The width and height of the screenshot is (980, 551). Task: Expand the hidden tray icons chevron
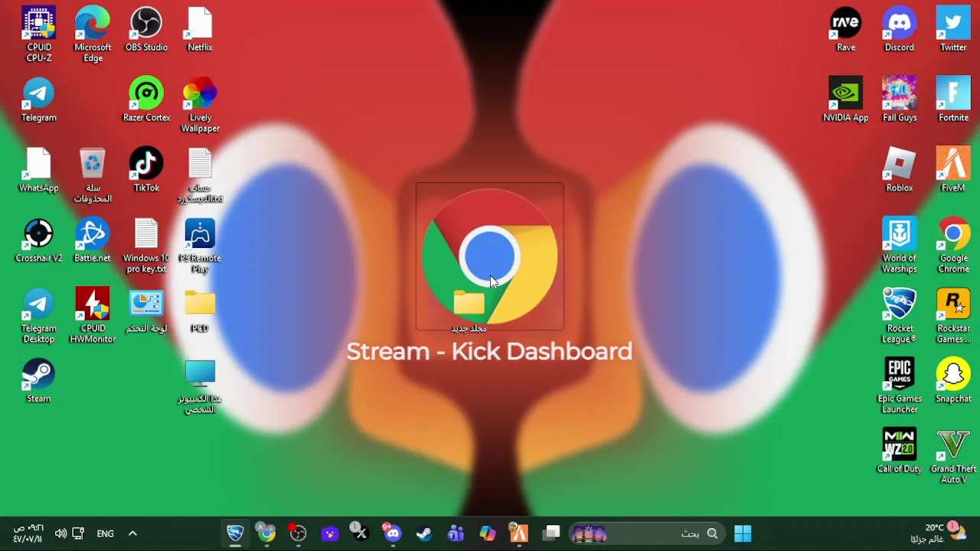coord(132,533)
